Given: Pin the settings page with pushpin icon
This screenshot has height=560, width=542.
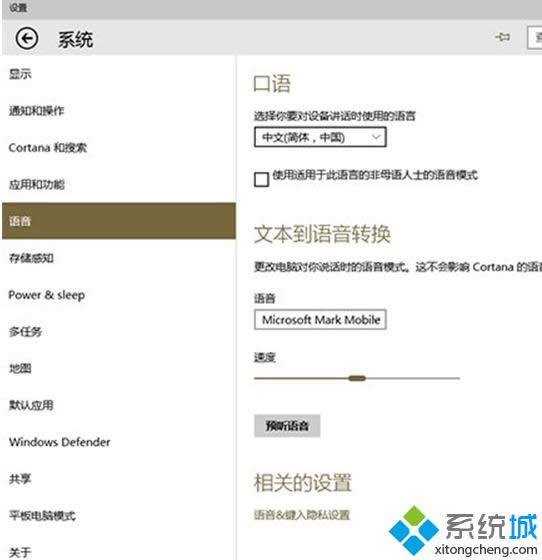Looking at the screenshot, I should click(x=502, y=37).
